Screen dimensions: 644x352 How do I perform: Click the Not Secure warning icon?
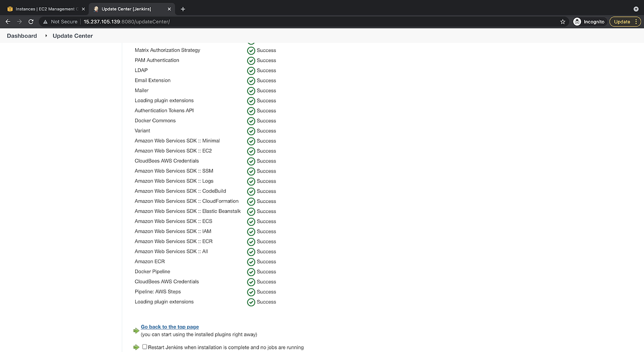click(x=45, y=22)
